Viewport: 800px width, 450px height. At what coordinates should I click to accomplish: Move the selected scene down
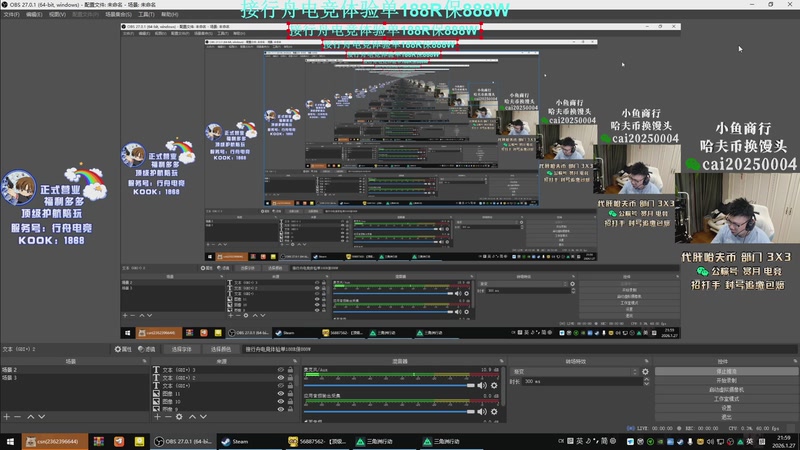[x=42, y=417]
